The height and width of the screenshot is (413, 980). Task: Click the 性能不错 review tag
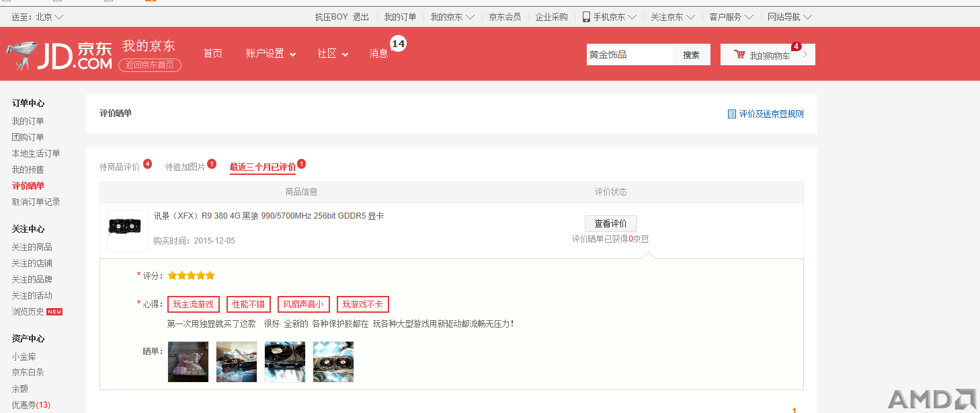click(249, 305)
